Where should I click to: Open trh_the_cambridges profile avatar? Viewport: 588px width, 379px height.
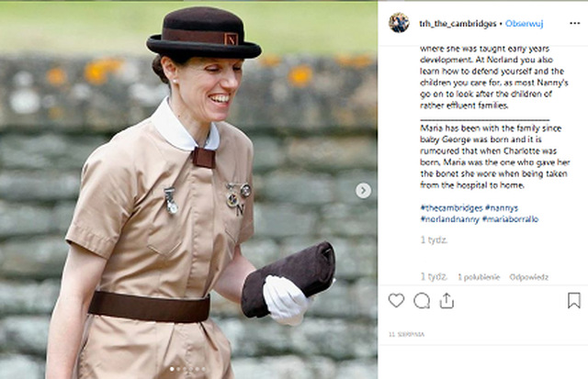pyautogui.click(x=399, y=23)
